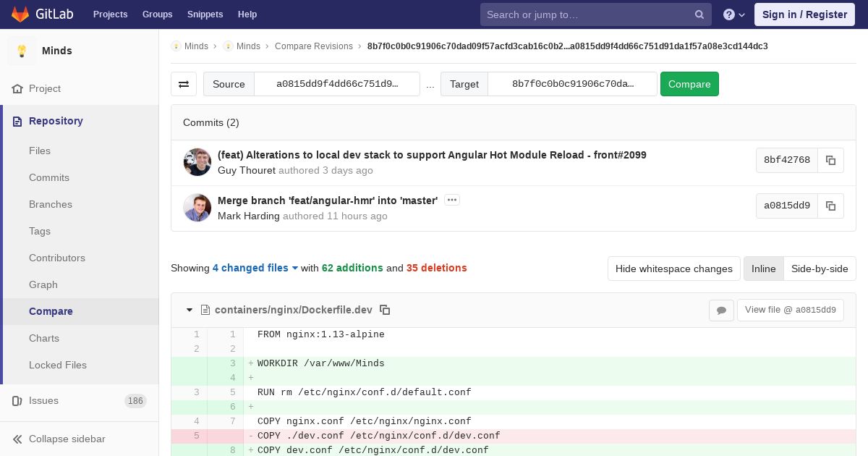Screen dimensions: 868x456
Task: Open Help in top navbar
Action: coord(247,14)
